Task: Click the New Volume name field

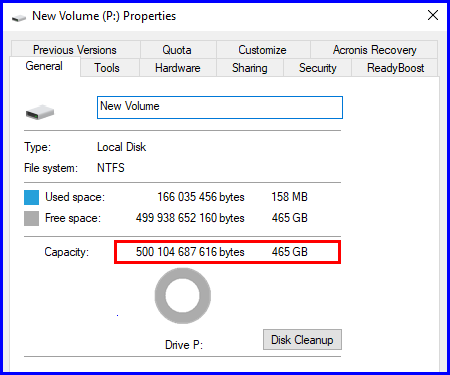Action: click(220, 107)
